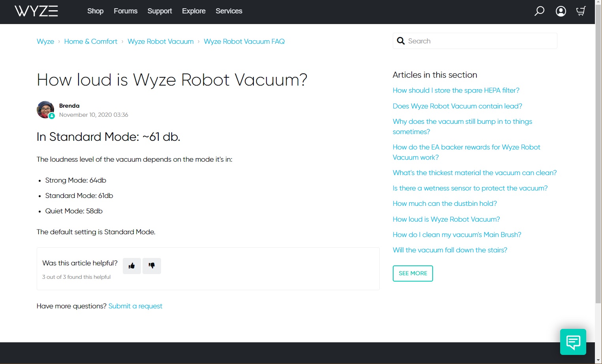Image resolution: width=602 pixels, height=364 pixels.
Task: Open 'How much can the dustbin hold?'
Action: (445, 203)
